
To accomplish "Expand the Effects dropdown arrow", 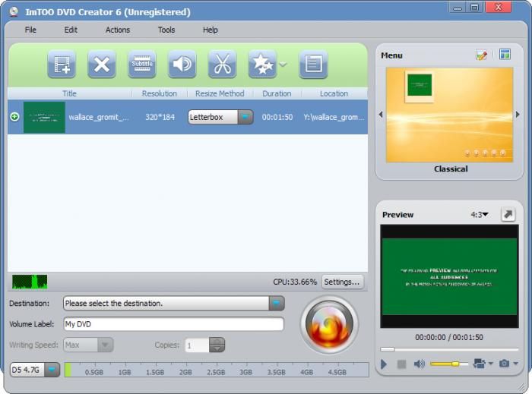I will click(283, 64).
